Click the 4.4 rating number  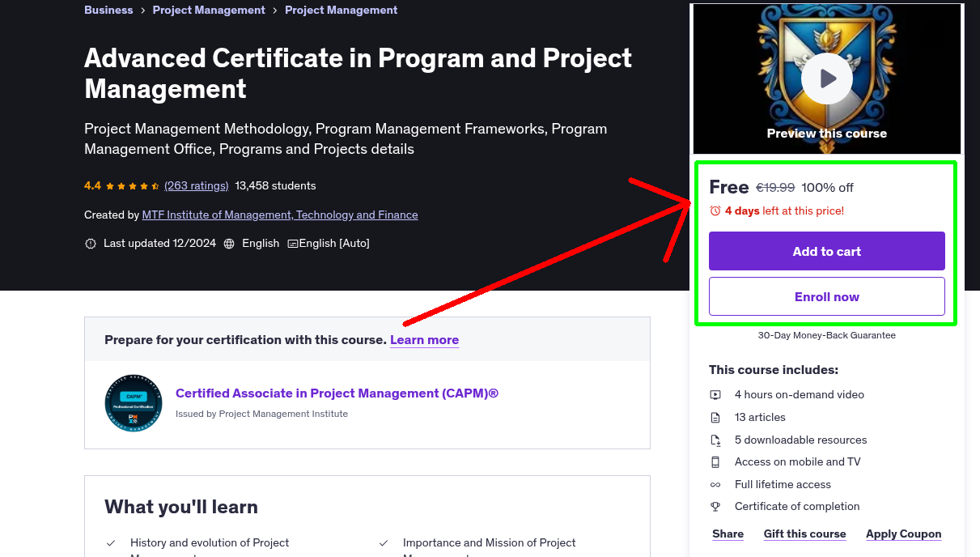92,185
